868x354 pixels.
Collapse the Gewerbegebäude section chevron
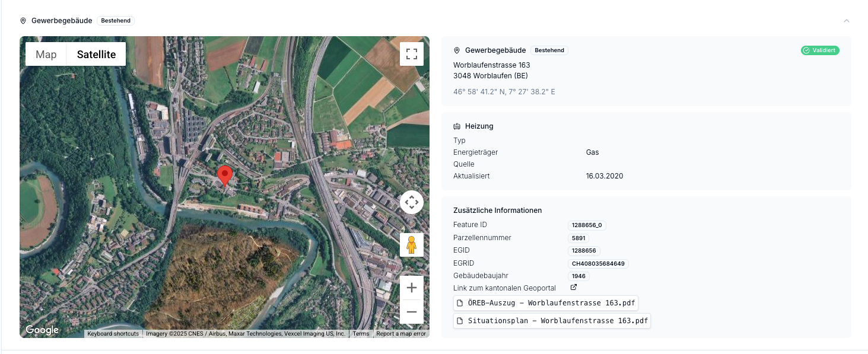tap(847, 21)
